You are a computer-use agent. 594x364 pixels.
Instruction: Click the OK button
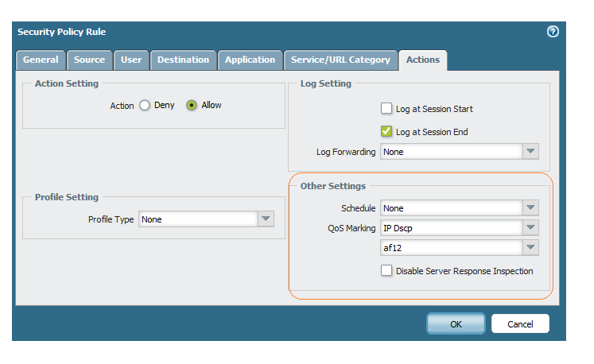456,324
